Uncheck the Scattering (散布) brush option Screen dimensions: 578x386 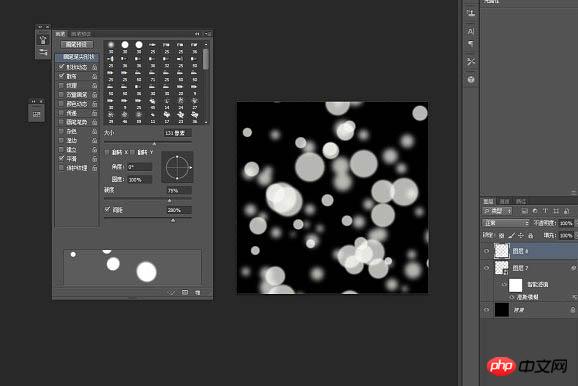[62, 76]
